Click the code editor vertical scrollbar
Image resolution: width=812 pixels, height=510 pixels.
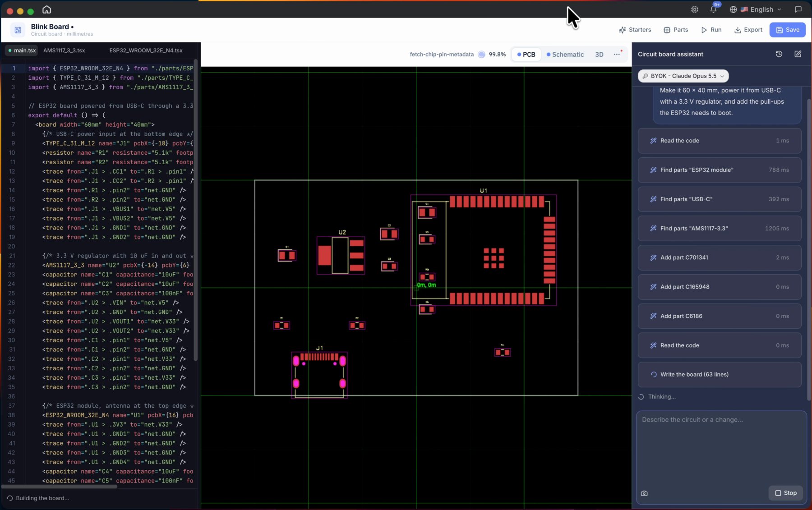(x=195, y=210)
